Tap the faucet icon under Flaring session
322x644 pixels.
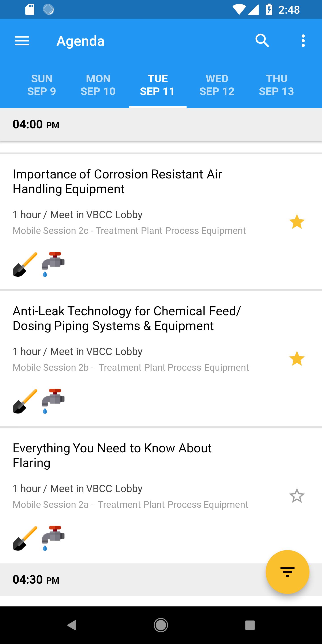tap(53, 538)
